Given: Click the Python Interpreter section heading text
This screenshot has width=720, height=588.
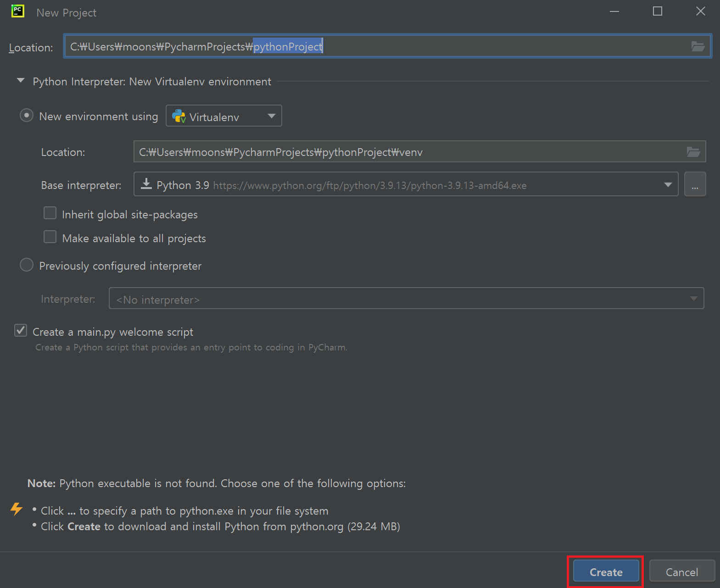Looking at the screenshot, I should click(x=152, y=82).
